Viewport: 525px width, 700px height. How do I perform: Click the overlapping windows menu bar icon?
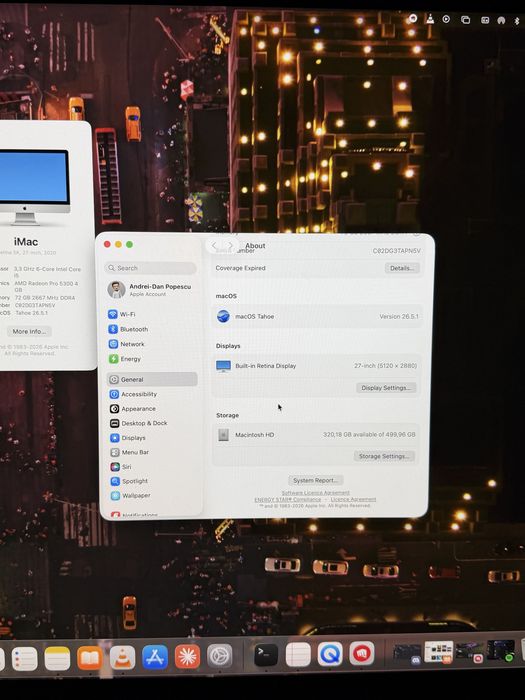[465, 20]
